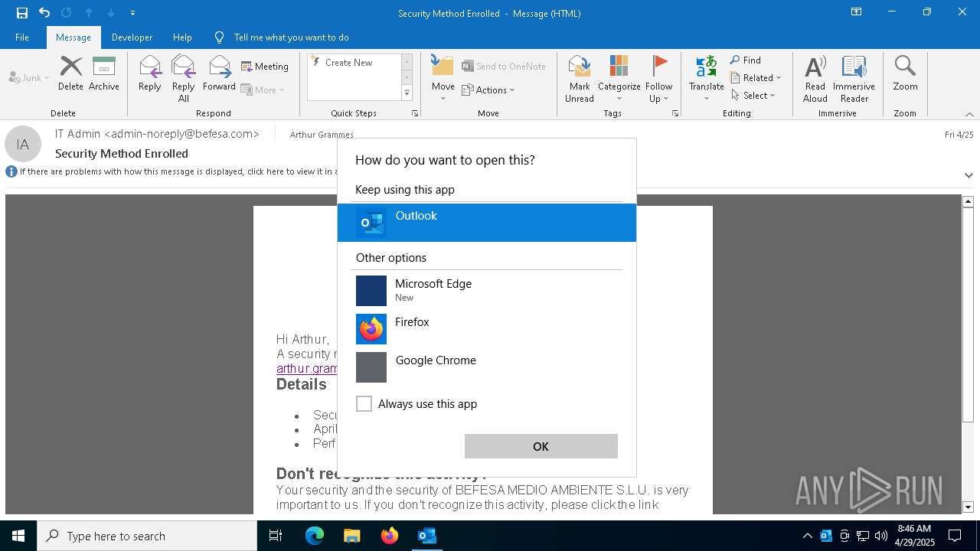Open the Actions dropdown
This screenshot has height=551, width=980.
488,90
